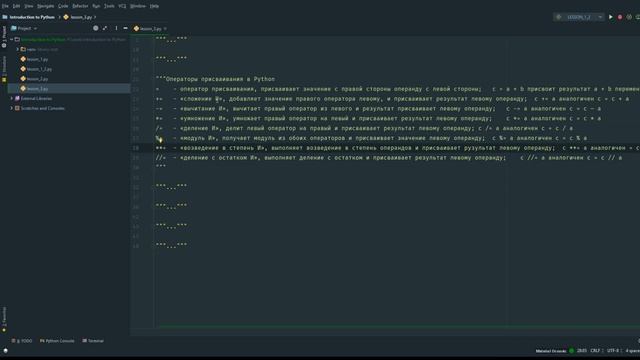Open the Project panel options icon
Viewport: 640px width, 360px height.
tap(116, 28)
